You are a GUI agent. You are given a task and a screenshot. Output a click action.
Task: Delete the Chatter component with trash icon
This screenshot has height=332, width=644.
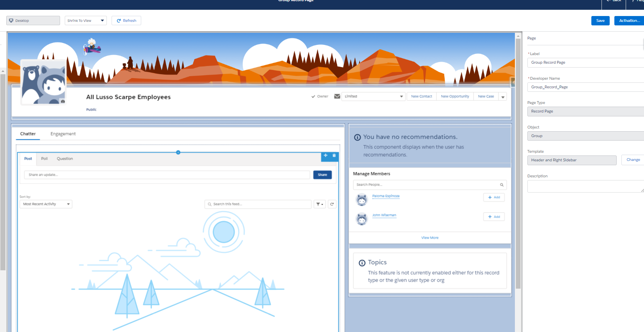coord(334,155)
